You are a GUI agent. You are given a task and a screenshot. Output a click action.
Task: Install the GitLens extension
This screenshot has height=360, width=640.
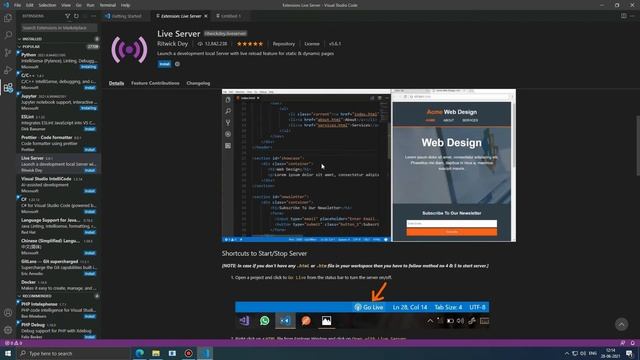click(90, 274)
